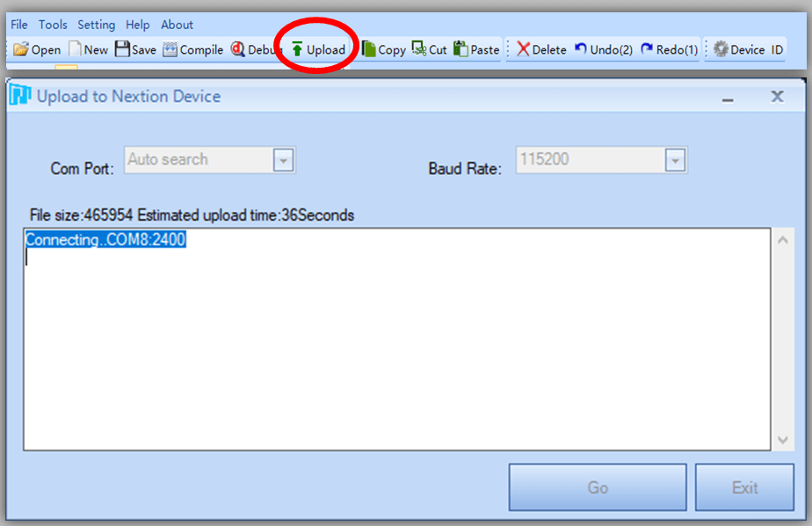Viewport: 812px width, 526px height.
Task: Close the Upload to Nextion Device dialog
Action: point(778,97)
